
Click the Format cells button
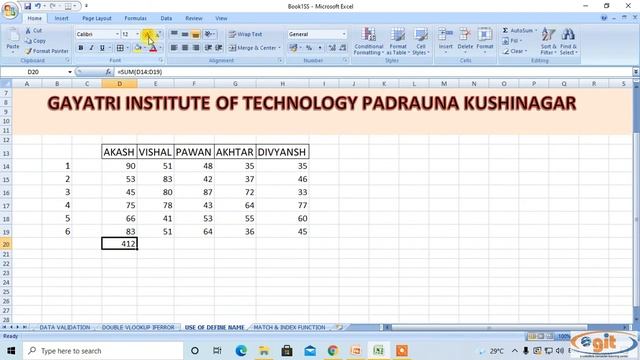[x=485, y=40]
